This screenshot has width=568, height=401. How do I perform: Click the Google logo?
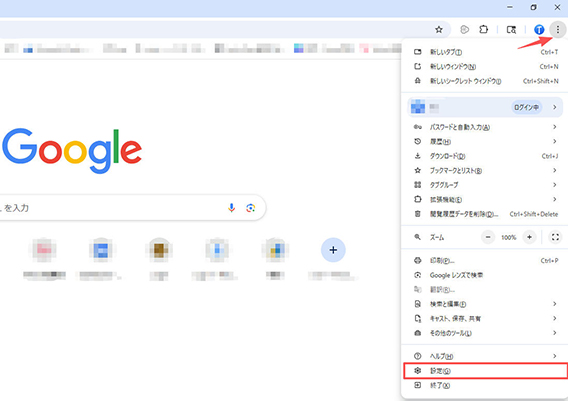72,150
